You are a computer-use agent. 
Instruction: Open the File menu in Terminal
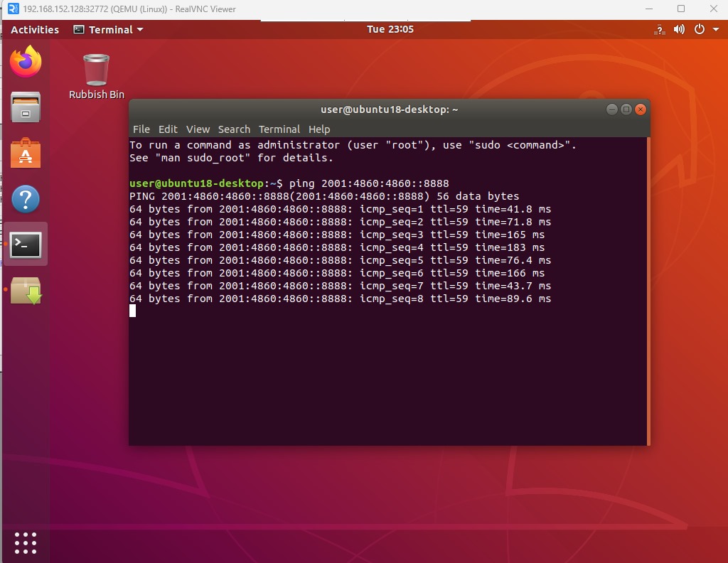click(x=141, y=129)
